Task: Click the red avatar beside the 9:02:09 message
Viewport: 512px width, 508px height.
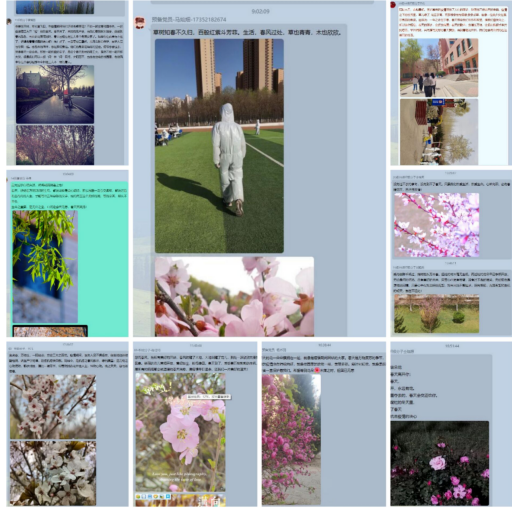Action: click(x=140, y=23)
